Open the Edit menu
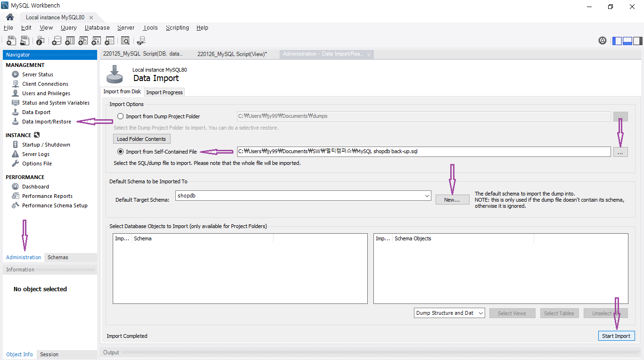The image size is (644, 360). (x=26, y=28)
